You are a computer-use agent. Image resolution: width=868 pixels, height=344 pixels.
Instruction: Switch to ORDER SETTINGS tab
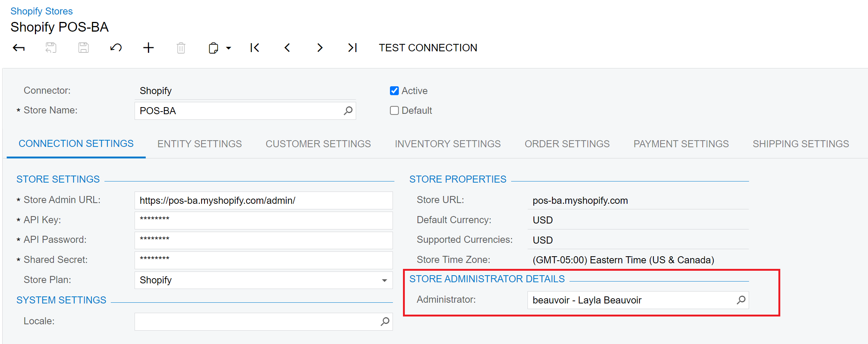(567, 144)
